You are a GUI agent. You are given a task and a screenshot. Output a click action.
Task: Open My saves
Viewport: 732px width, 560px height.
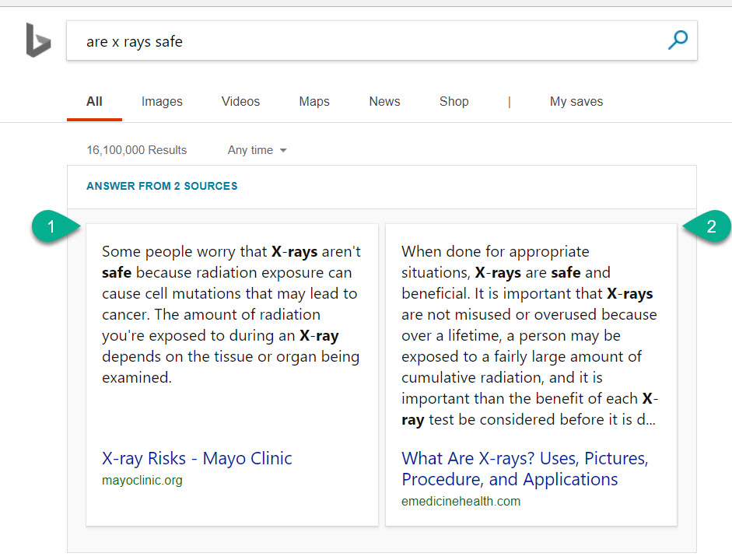pos(576,102)
